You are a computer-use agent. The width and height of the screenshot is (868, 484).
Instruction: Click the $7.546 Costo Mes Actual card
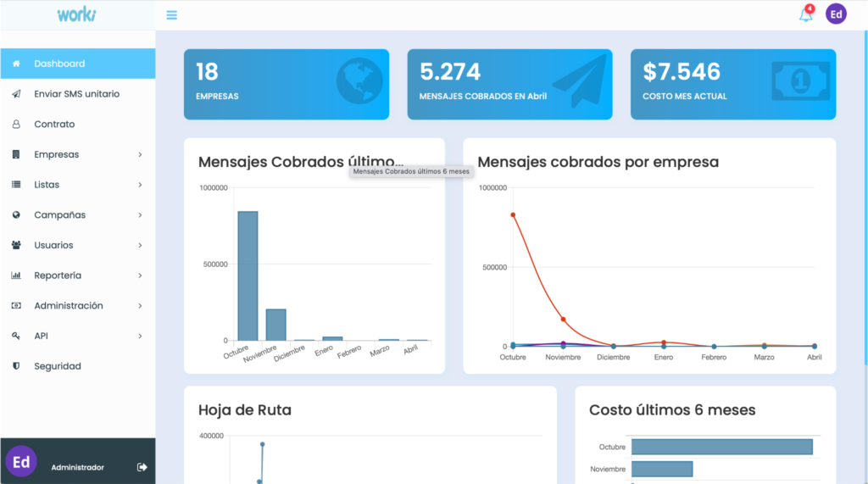pos(733,84)
